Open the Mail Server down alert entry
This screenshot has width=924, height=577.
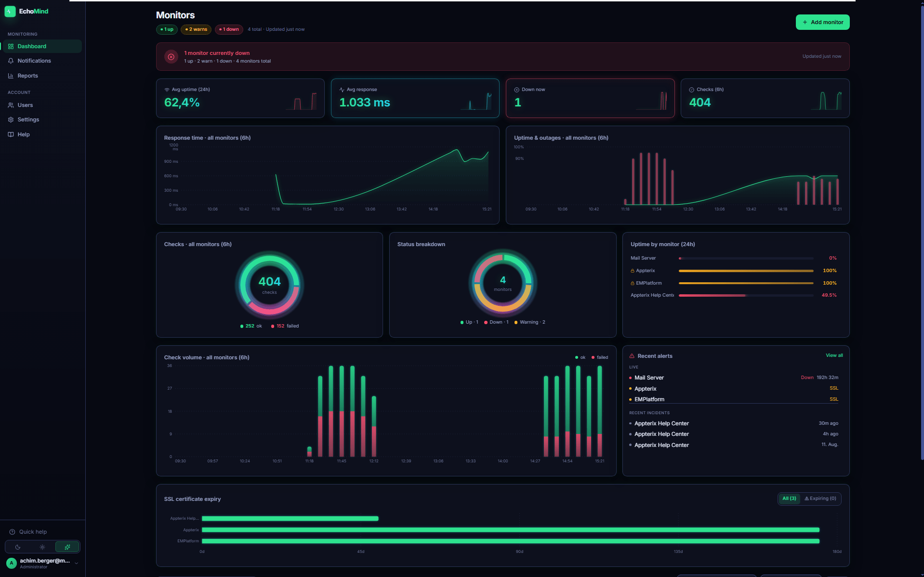(x=734, y=378)
